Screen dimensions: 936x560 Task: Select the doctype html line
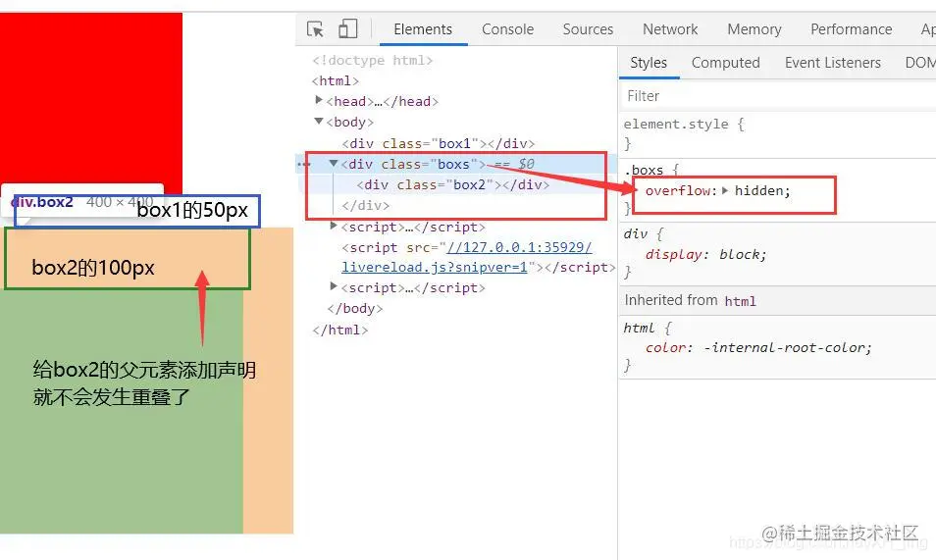pyautogui.click(x=373, y=60)
